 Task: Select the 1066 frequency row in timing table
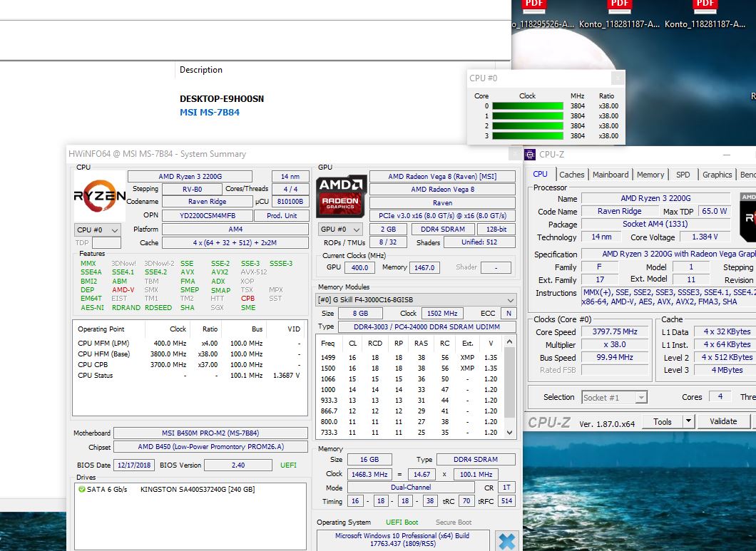click(409, 379)
